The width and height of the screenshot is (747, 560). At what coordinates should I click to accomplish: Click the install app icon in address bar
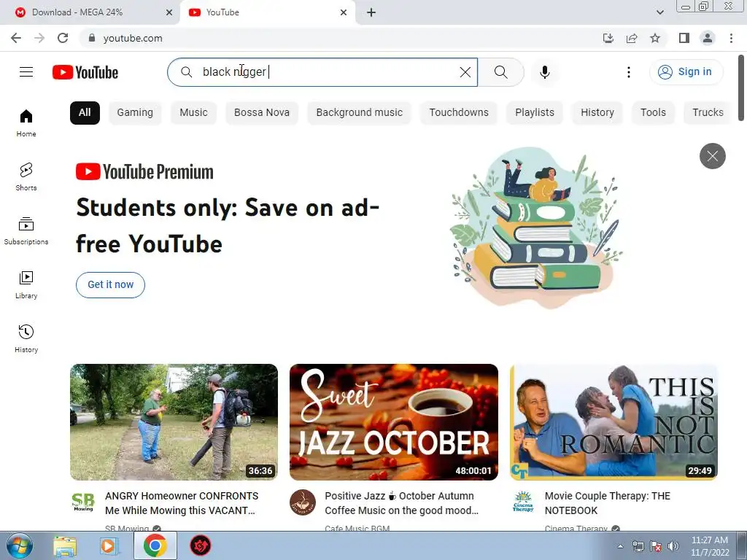click(608, 38)
